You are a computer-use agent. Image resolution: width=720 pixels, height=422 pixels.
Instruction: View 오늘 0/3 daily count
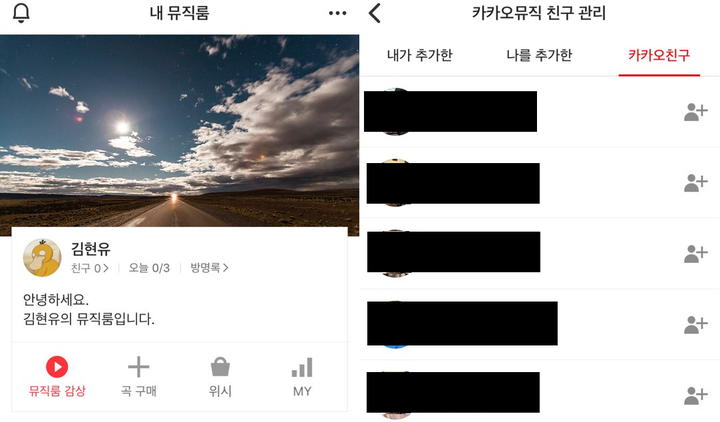pos(149,268)
